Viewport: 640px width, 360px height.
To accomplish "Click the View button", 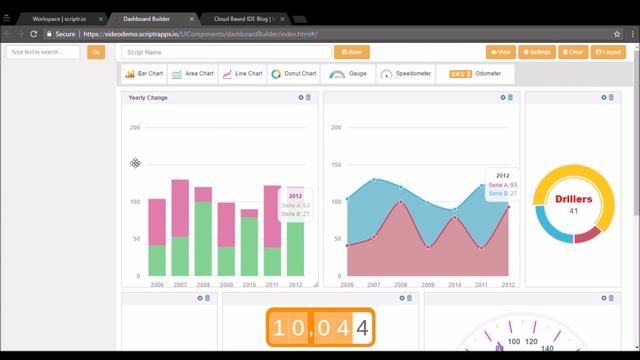I will point(501,52).
